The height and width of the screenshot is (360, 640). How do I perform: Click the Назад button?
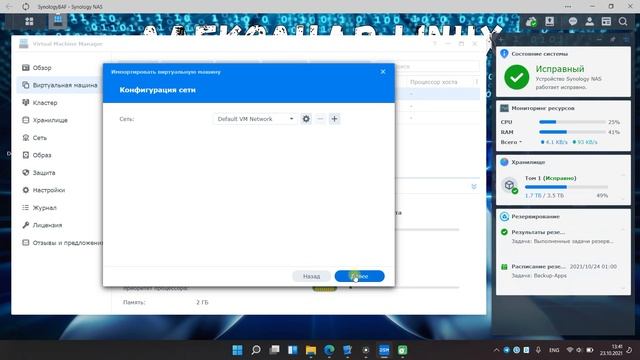311,276
